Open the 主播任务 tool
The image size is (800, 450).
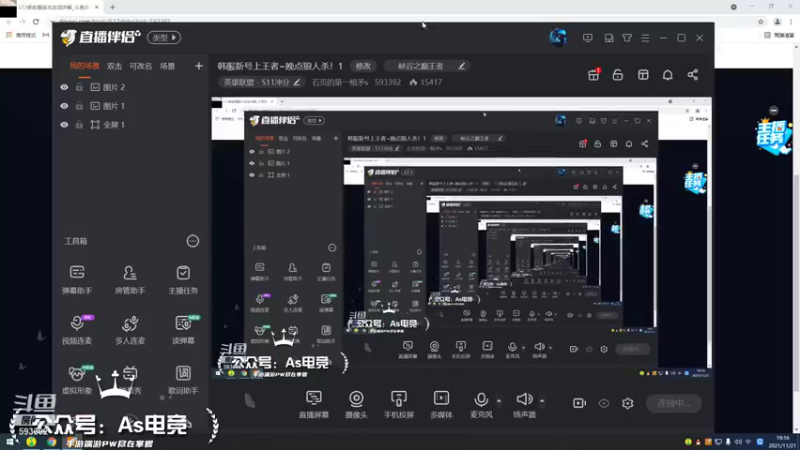tap(183, 280)
